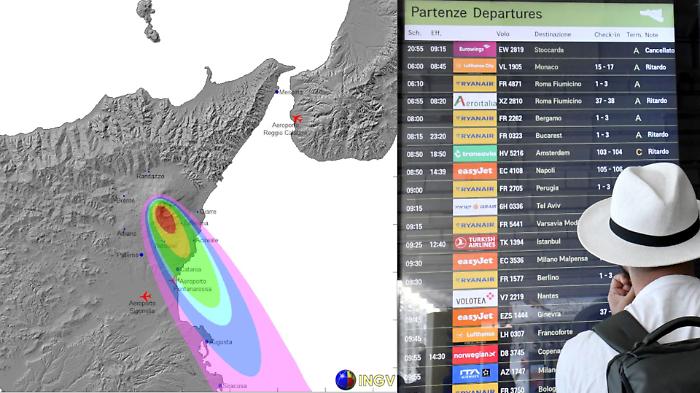
Task: Click the red plane icon at Reggio Calabria airport
Action: click(x=296, y=119)
